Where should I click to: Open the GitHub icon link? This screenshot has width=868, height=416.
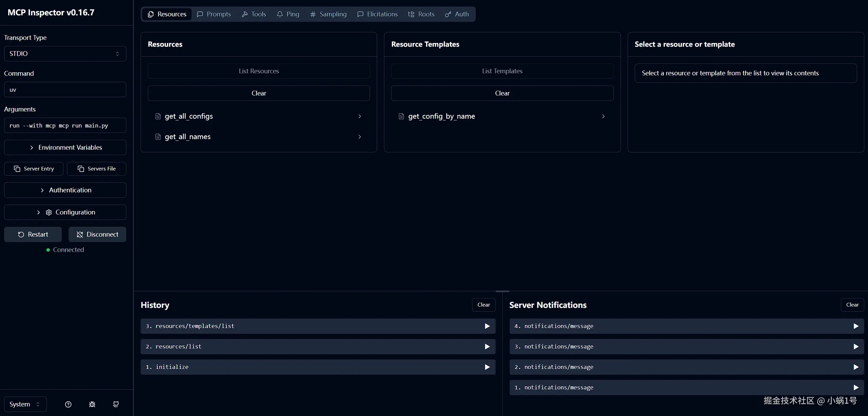point(116,404)
